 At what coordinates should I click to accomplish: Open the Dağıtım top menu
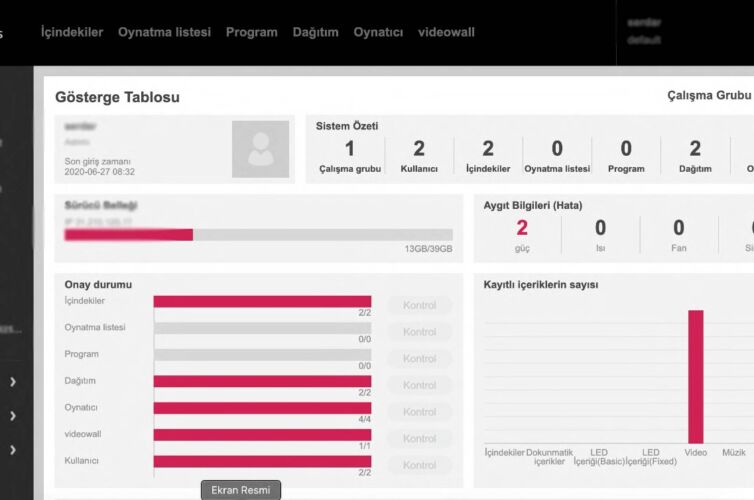[315, 32]
